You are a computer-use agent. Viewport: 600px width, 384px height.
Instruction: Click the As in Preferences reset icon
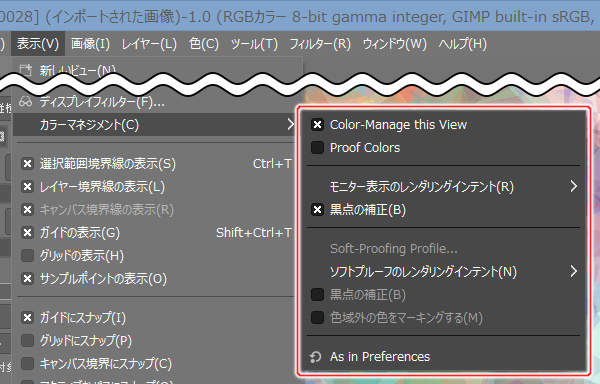click(x=316, y=357)
